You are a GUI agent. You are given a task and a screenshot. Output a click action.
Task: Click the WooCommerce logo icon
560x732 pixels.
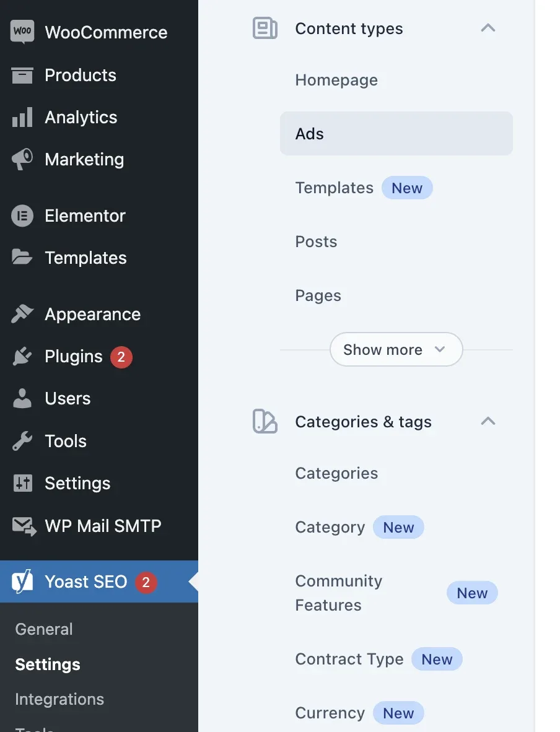(x=22, y=32)
